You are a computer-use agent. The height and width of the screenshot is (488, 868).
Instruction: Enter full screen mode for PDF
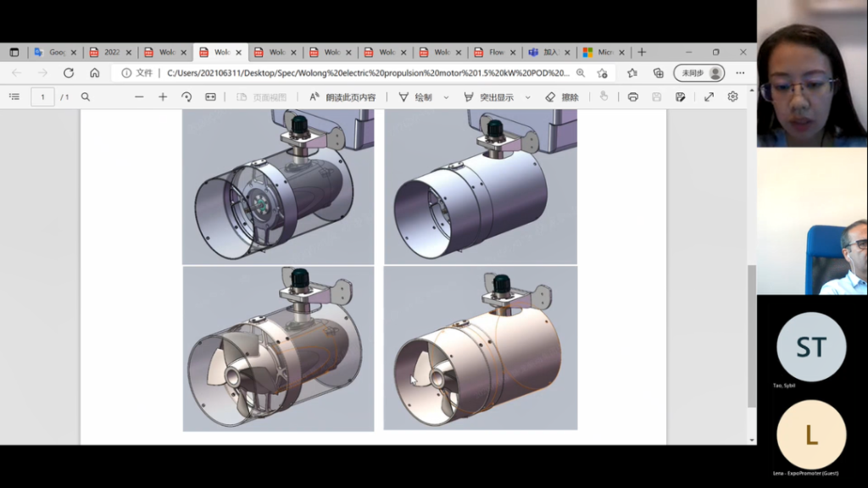click(x=709, y=97)
